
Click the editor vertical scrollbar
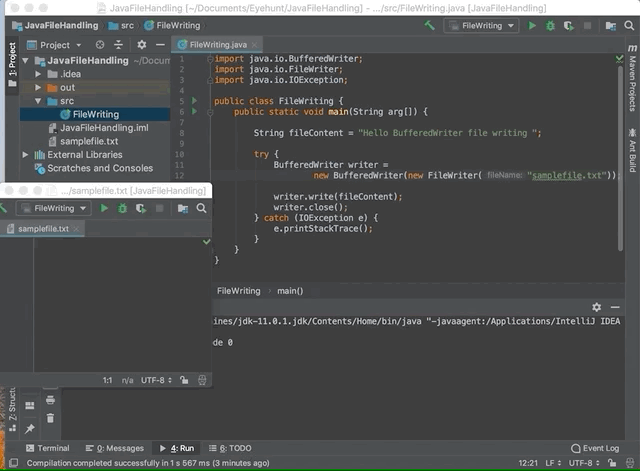620,158
